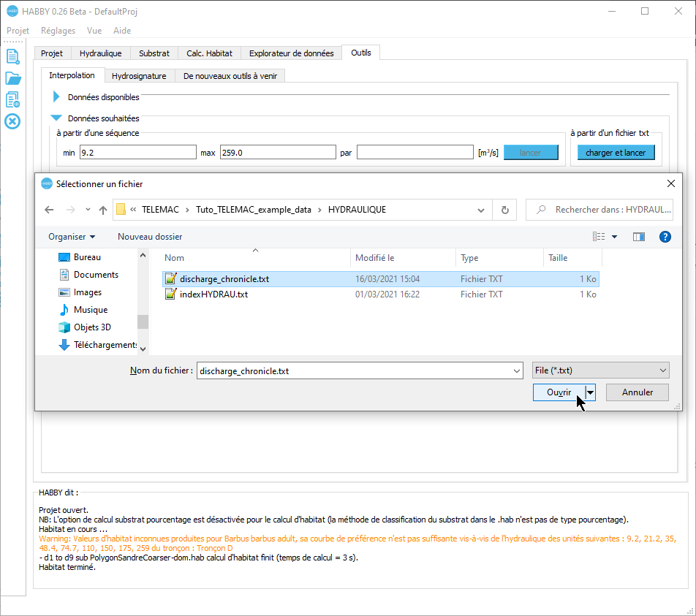Open the Réglages menu

[x=58, y=31]
